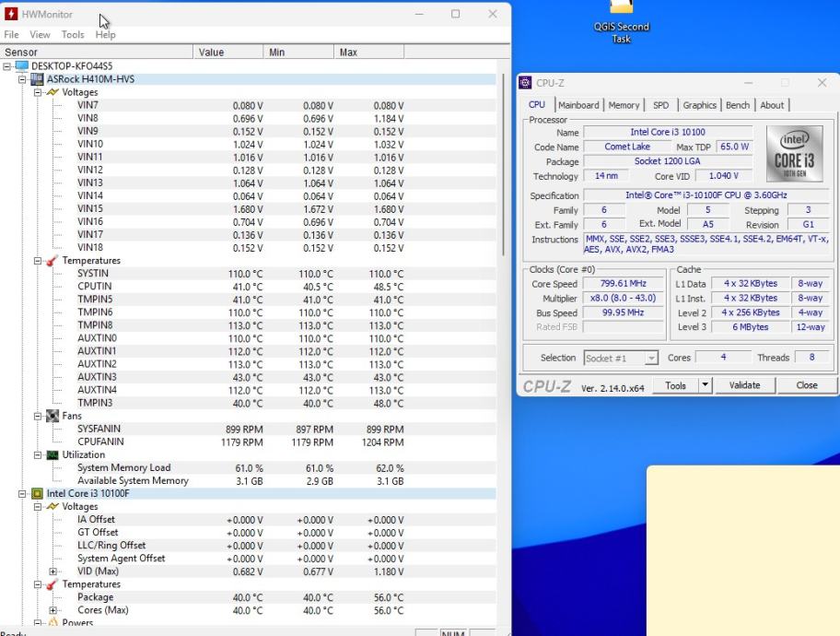Click the Validate button

pyautogui.click(x=744, y=385)
